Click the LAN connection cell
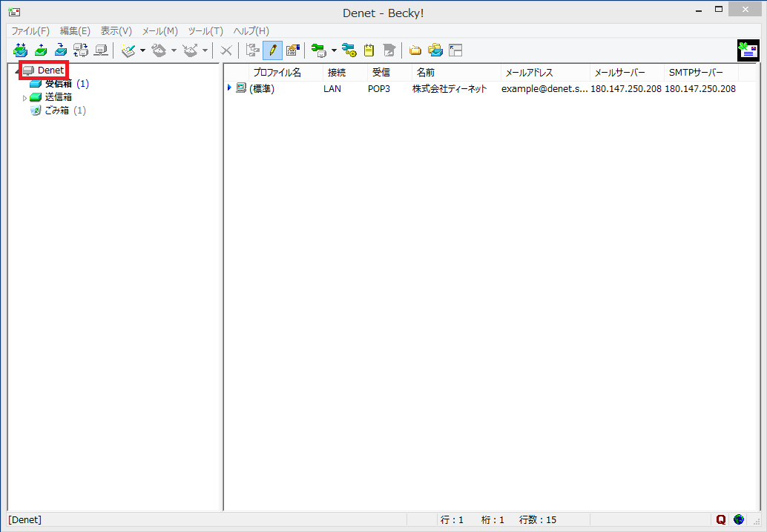767x532 pixels. 332,88
